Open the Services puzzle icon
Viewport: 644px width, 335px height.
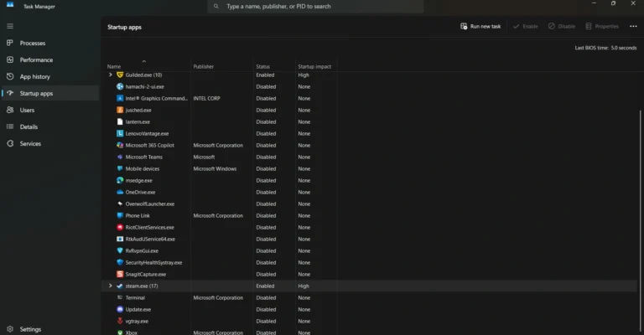coord(10,143)
